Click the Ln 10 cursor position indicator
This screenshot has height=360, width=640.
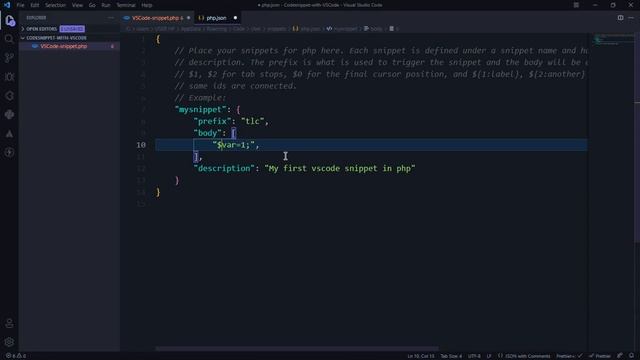pyautogui.click(x=421, y=356)
